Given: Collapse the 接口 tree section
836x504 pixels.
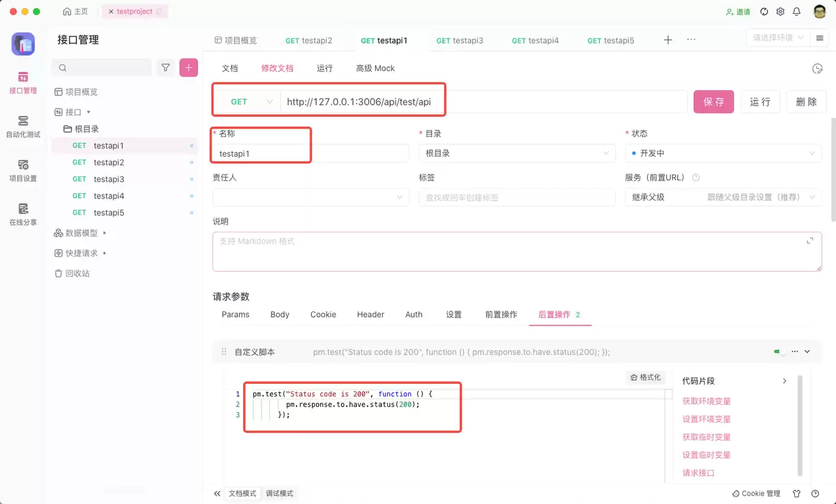Looking at the screenshot, I should [88, 112].
